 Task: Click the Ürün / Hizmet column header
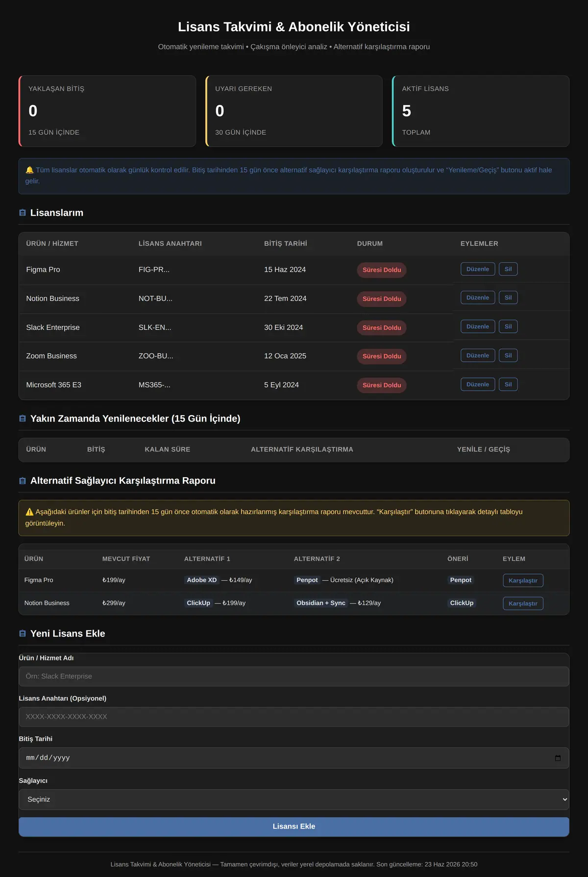[52, 244]
